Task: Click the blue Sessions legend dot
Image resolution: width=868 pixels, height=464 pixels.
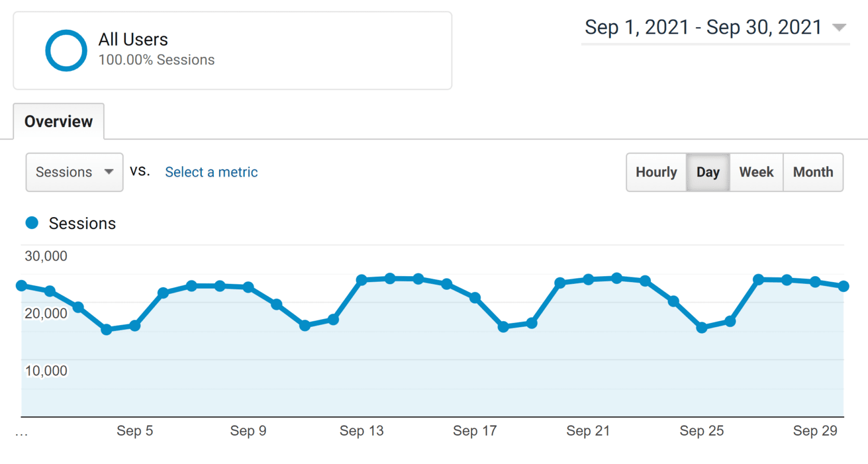Action: pyautogui.click(x=32, y=223)
